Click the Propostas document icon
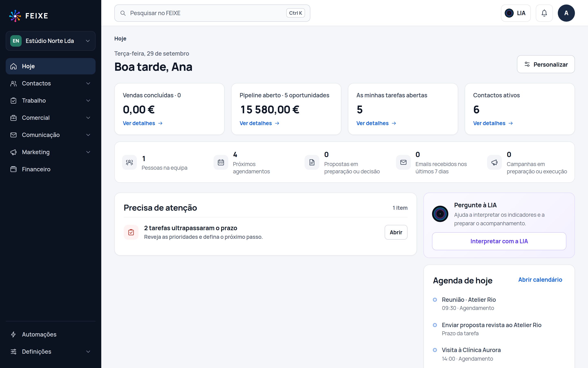The image size is (588, 368). [312, 162]
